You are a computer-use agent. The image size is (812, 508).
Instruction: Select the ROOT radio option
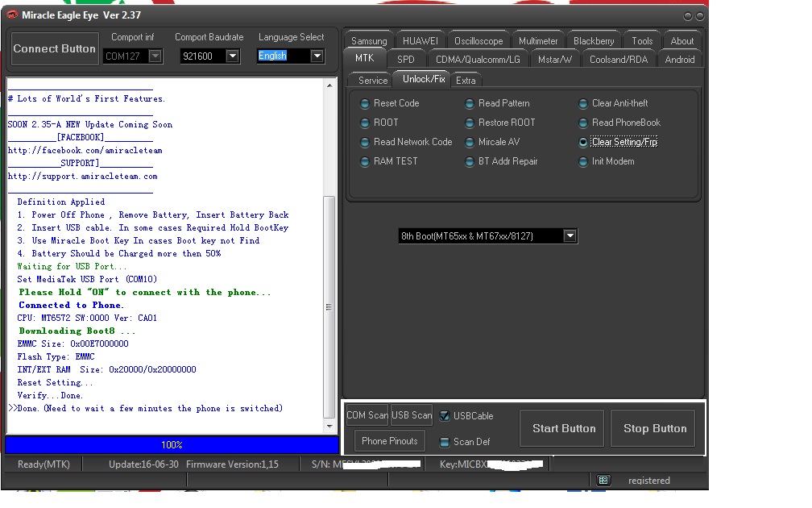point(379,123)
